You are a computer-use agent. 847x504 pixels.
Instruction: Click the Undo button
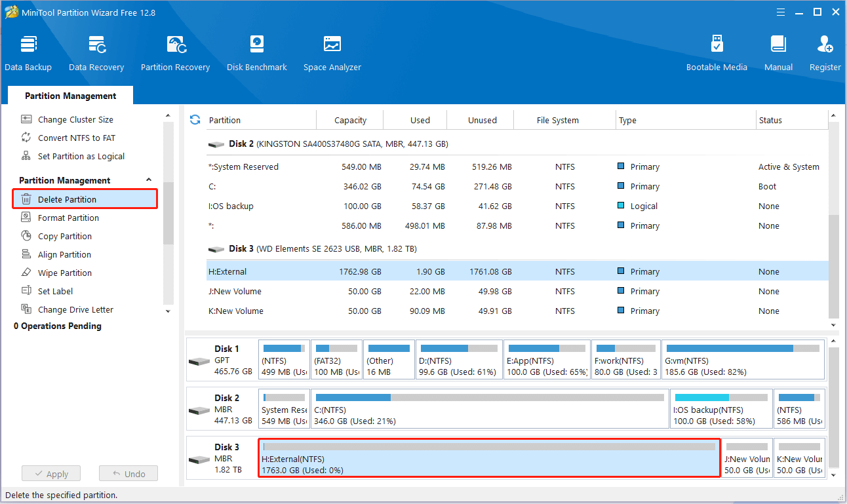click(128, 474)
